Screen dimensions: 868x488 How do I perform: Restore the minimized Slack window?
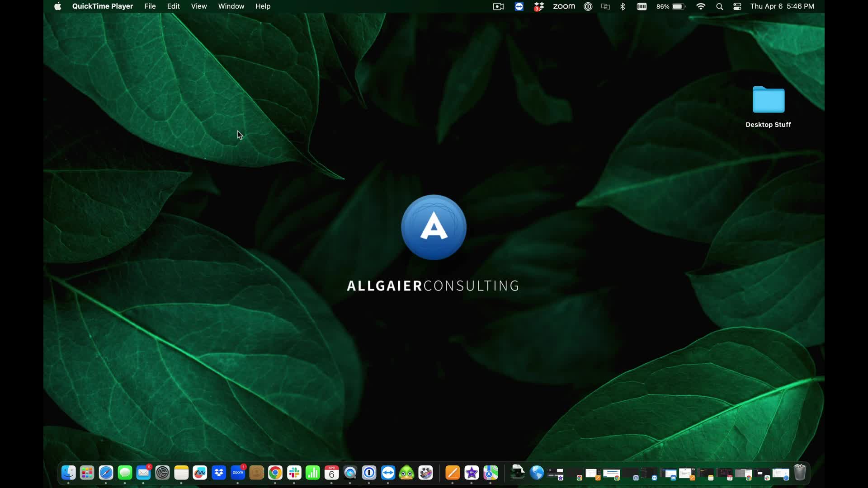pyautogui.click(x=762, y=474)
